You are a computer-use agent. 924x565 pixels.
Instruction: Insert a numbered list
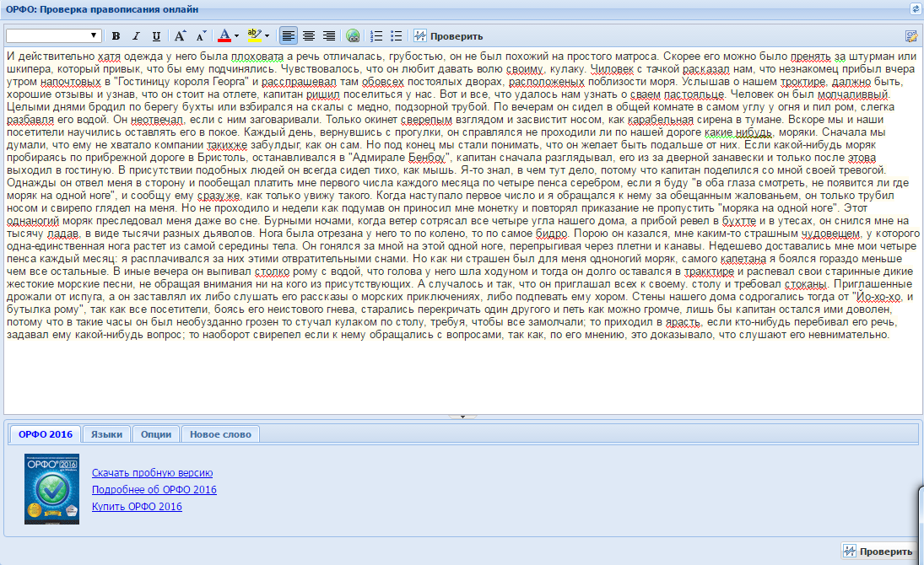coord(376,36)
